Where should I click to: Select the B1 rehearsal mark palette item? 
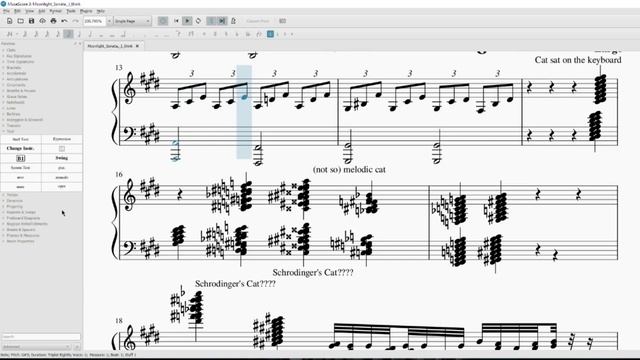[20, 158]
